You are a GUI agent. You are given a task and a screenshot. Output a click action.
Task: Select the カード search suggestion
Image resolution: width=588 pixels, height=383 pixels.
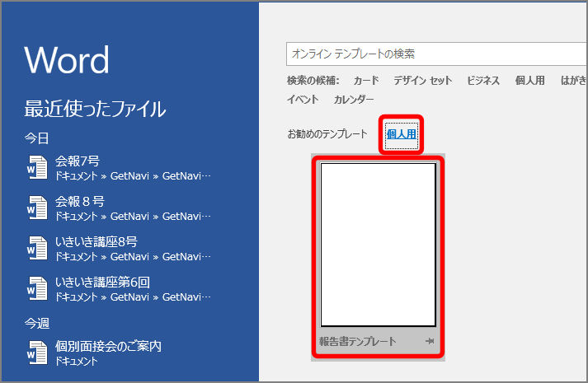click(366, 81)
